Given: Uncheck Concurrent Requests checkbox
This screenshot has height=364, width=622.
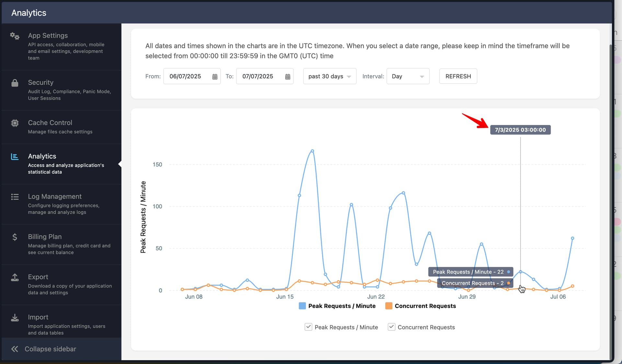Looking at the screenshot, I should [x=391, y=327].
